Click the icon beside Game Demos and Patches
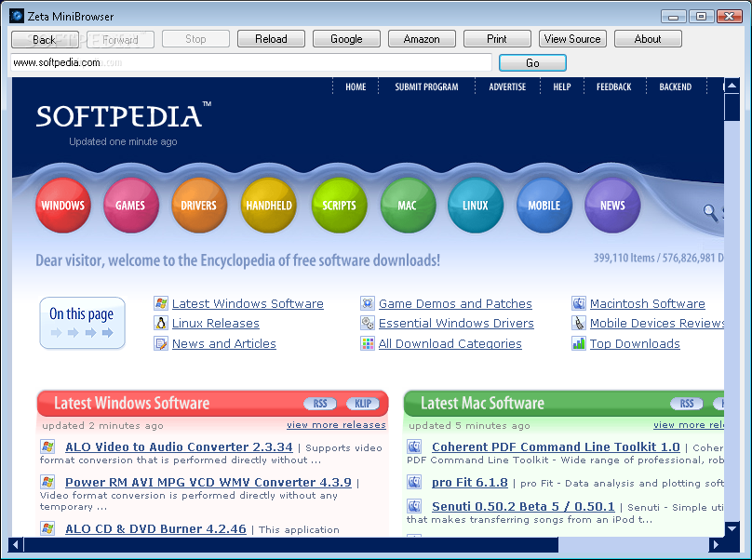This screenshot has height=560, width=752. click(368, 303)
